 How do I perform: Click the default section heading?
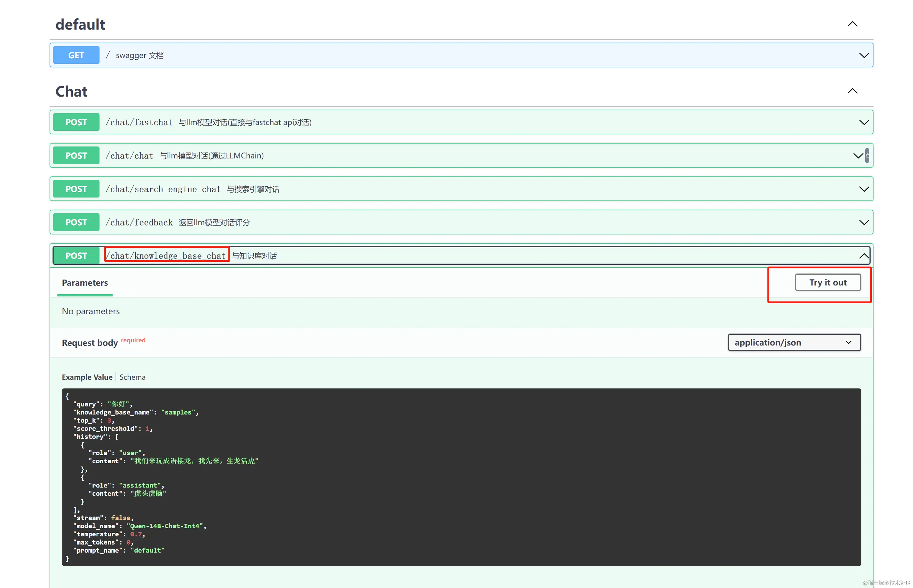pos(80,24)
